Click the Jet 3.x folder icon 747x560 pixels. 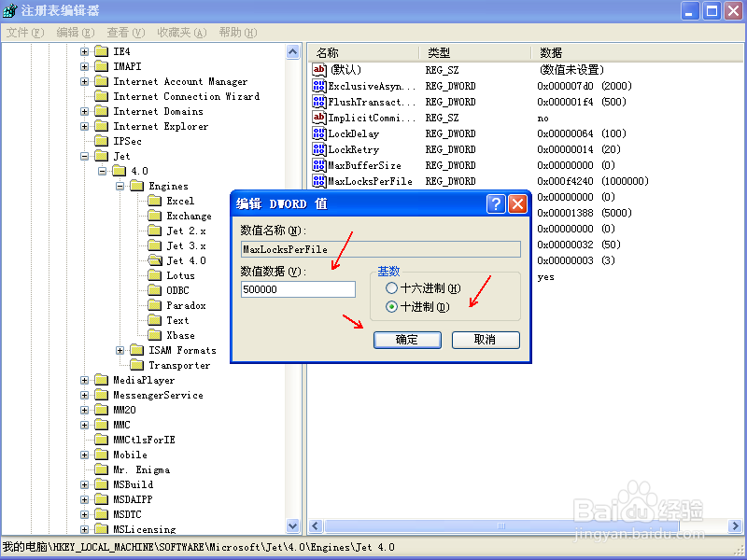(x=154, y=245)
